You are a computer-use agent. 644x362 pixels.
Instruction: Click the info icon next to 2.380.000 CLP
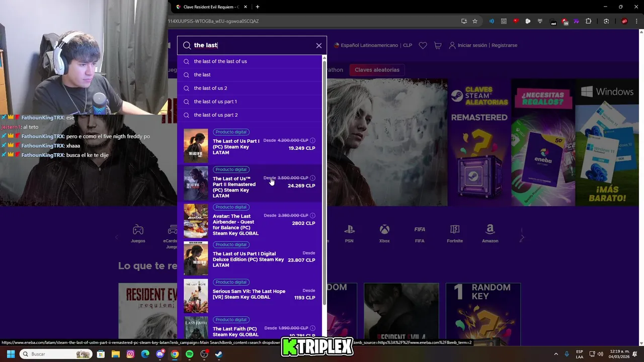(312, 215)
